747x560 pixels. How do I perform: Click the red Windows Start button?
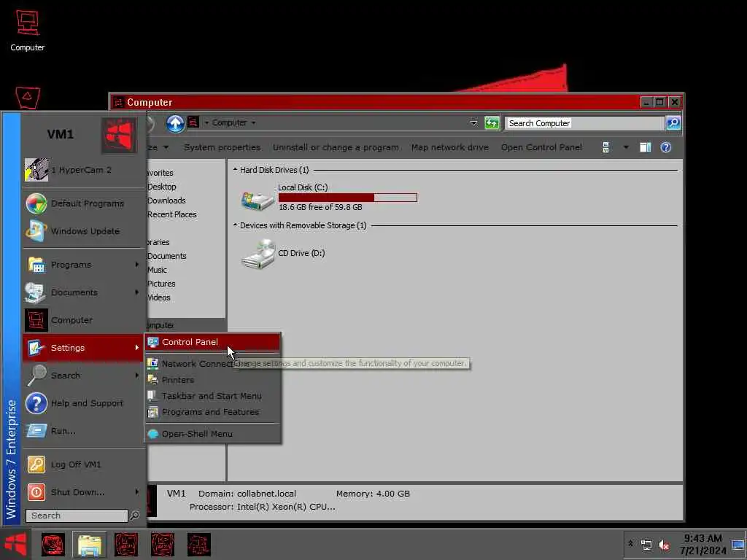16,544
